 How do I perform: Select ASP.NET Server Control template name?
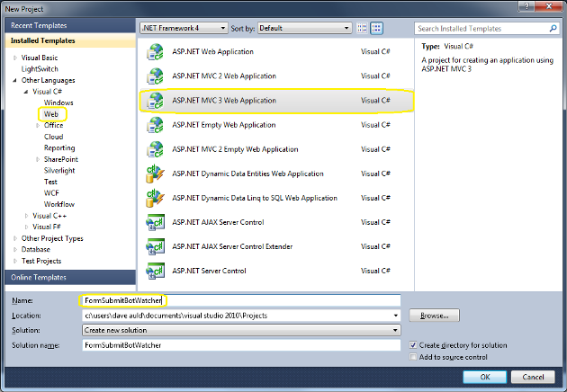pyautogui.click(x=209, y=271)
